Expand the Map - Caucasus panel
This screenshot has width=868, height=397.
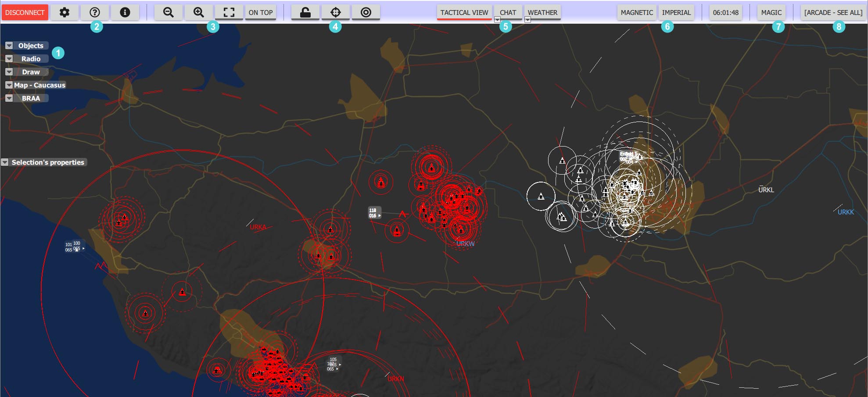click(9, 85)
